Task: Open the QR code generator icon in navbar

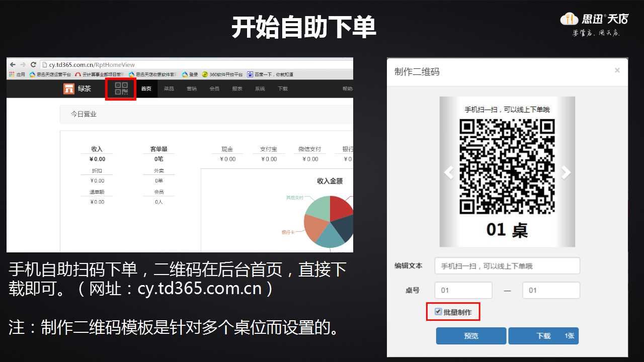Action: click(121, 89)
